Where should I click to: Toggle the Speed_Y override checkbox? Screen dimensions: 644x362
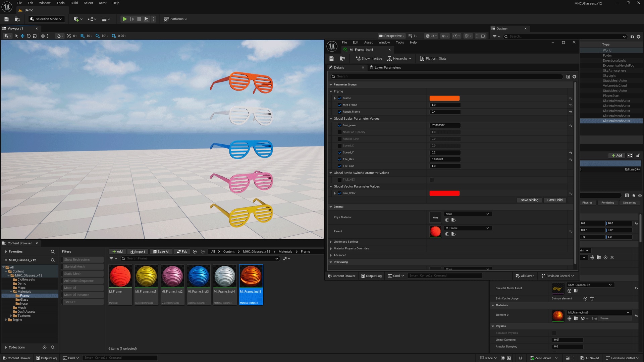coord(339,153)
